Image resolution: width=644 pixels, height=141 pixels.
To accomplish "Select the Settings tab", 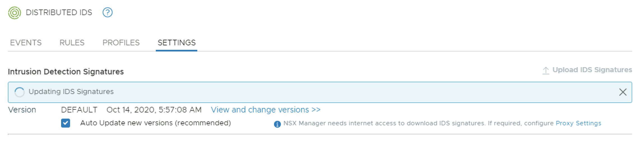I will [x=177, y=43].
